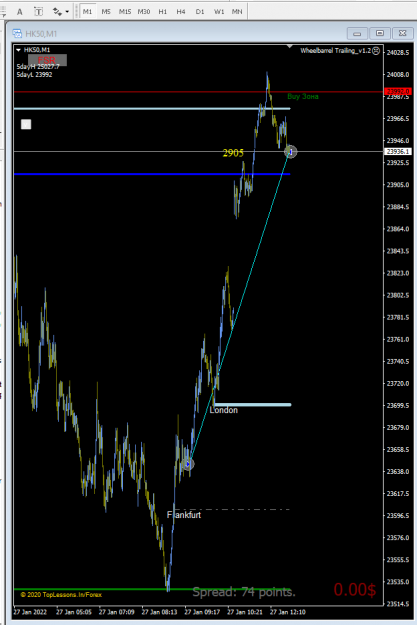
Task: Select the trade exit marker near 23936
Action: (291, 152)
